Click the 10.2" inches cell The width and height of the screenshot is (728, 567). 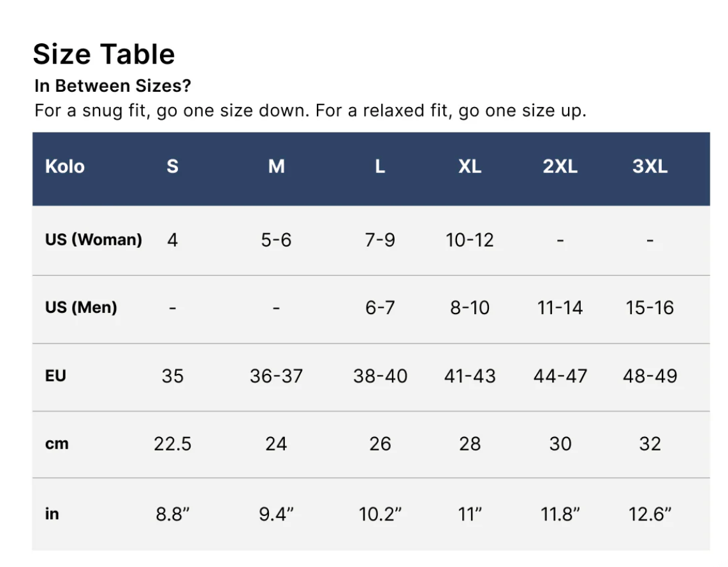[x=380, y=514]
